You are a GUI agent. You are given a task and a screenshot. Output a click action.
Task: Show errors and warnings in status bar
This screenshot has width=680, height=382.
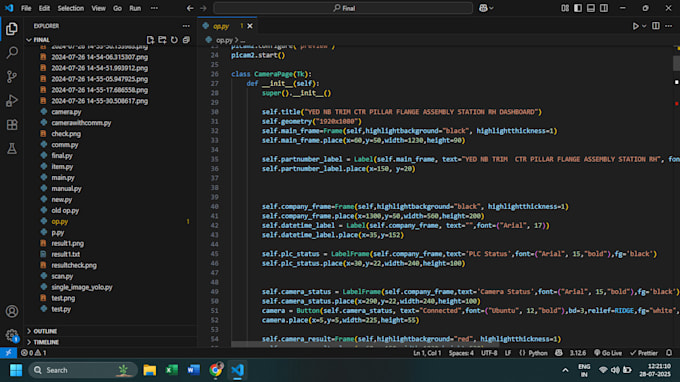tap(33, 353)
